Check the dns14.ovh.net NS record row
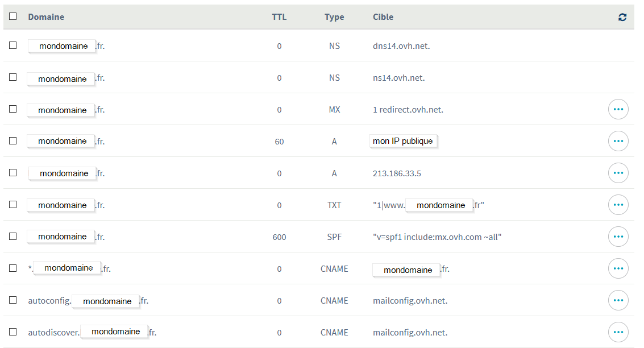The width and height of the screenshot is (644, 348). [x=13, y=45]
